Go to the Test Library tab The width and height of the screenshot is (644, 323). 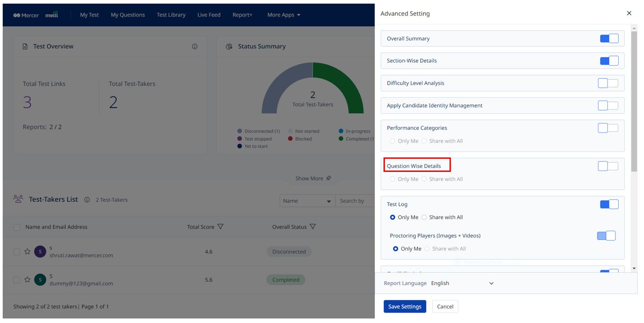click(171, 15)
